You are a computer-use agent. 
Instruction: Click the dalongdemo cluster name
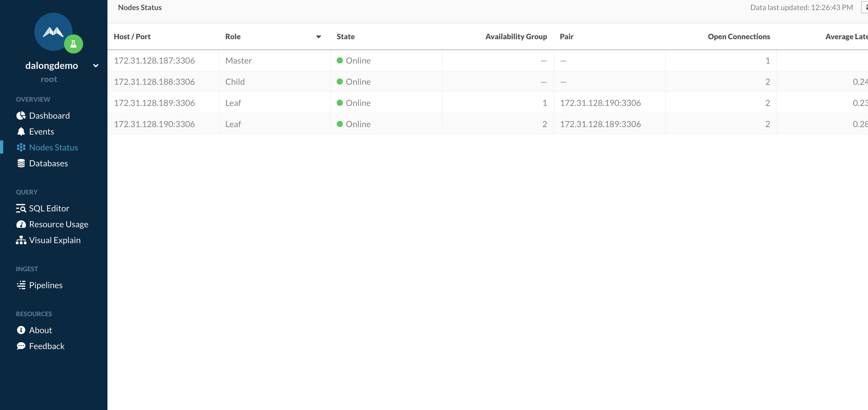coord(52,65)
